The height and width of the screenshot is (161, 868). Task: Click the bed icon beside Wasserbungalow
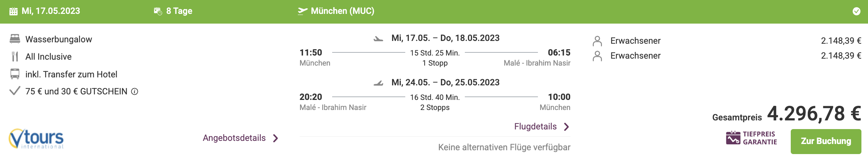point(15,39)
